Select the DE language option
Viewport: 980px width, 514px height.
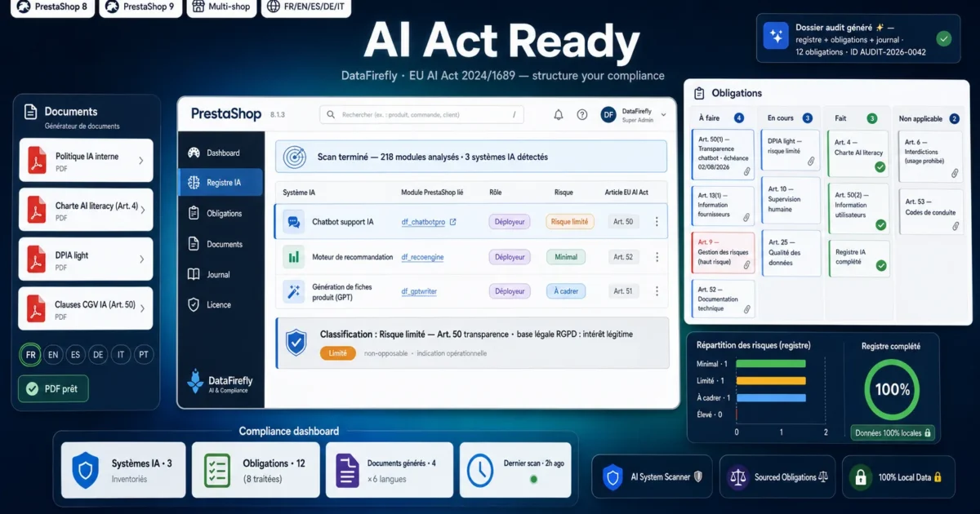[x=99, y=355]
